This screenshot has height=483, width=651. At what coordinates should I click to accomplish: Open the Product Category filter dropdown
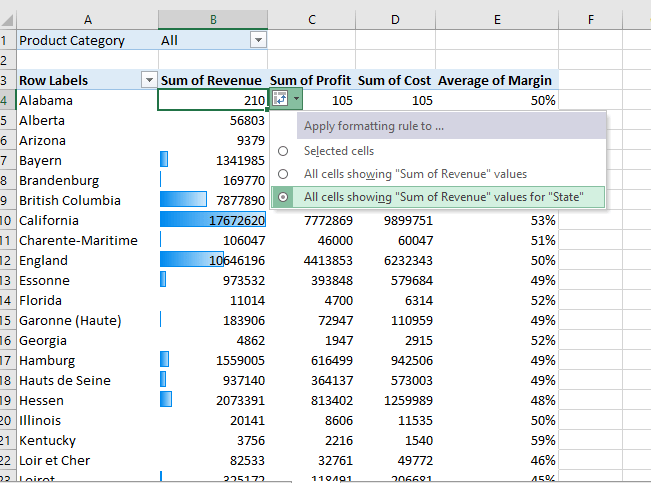click(258, 40)
